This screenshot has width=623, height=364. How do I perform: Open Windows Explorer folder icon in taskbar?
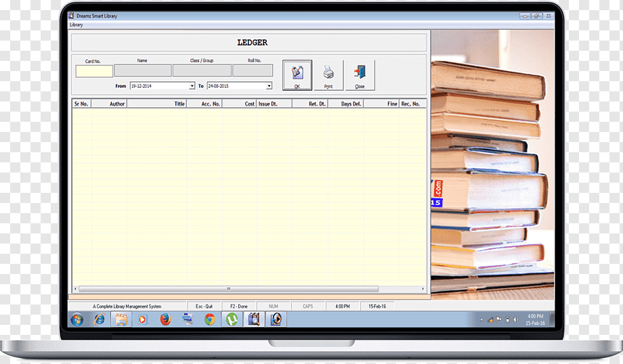pyautogui.click(x=121, y=319)
